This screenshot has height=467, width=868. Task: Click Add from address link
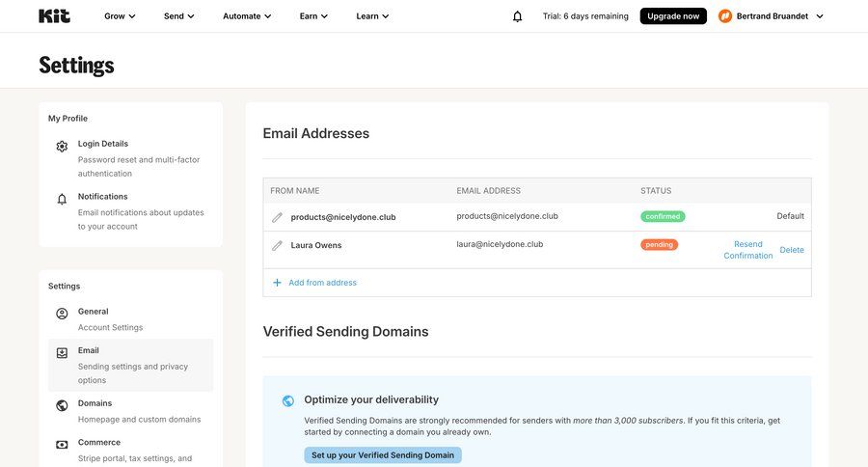tap(322, 283)
